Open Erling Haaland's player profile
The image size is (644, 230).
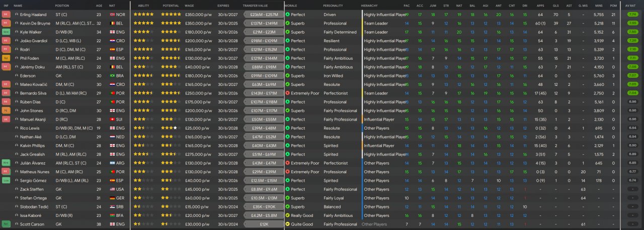(x=33, y=15)
